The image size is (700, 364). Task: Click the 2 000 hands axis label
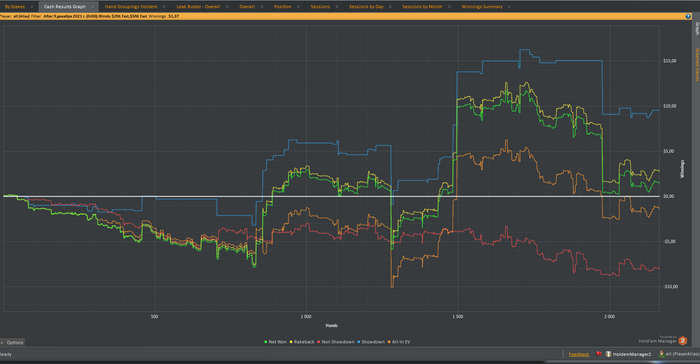coord(609,317)
